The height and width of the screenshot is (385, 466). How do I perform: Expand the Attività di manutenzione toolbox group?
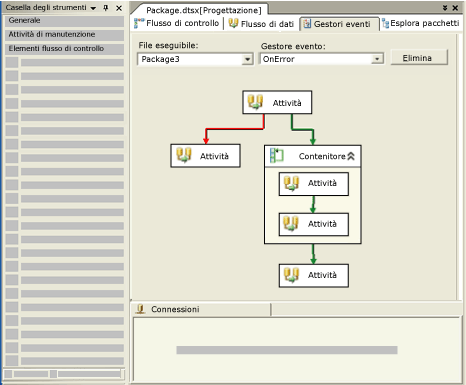(x=65, y=35)
